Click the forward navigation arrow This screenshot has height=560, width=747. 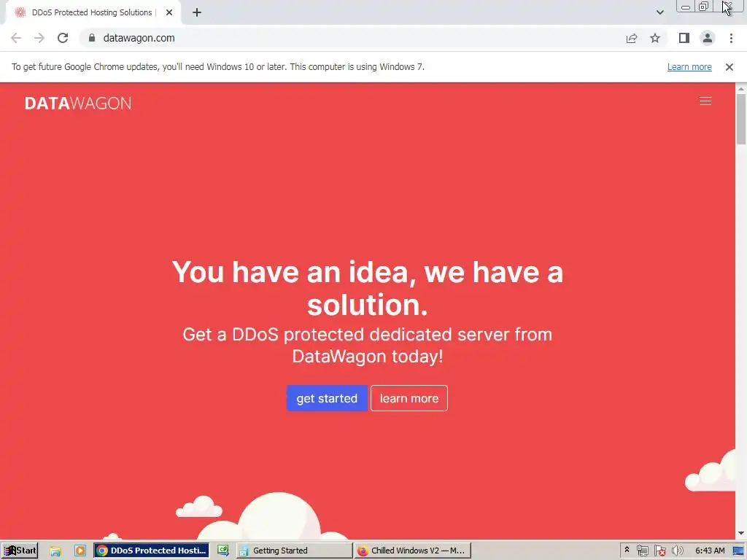coord(39,38)
